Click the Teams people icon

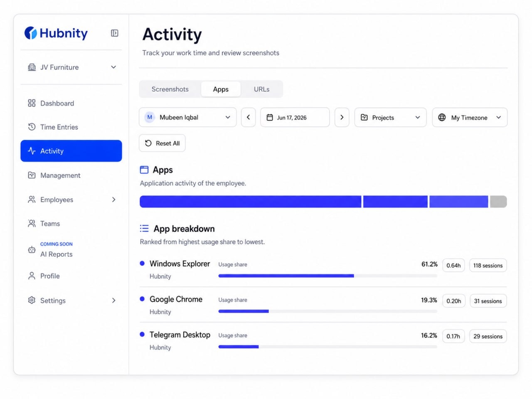(x=32, y=224)
